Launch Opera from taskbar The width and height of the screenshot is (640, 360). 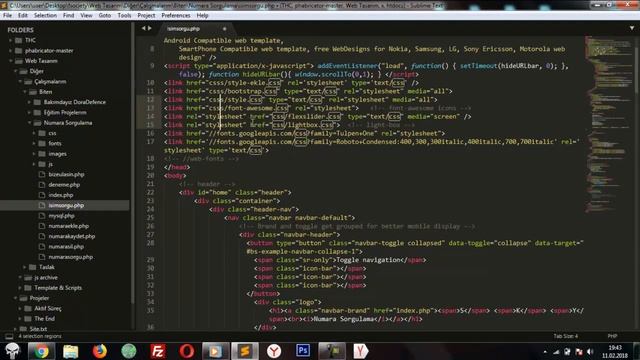pos(187,351)
